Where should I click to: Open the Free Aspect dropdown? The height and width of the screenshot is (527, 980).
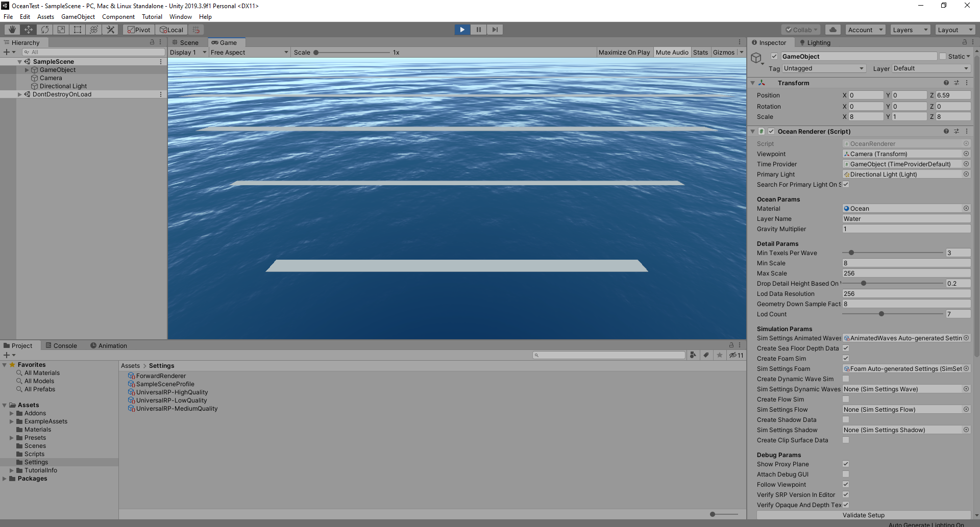point(249,52)
